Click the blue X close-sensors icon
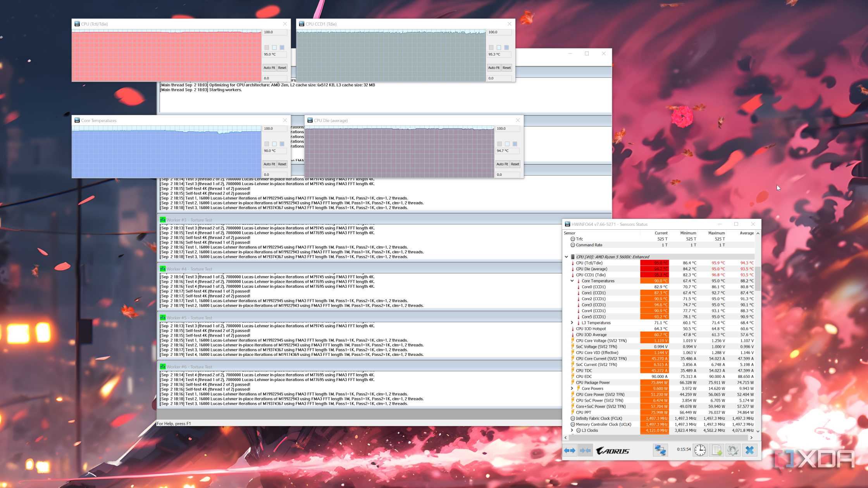The image size is (868, 488). tap(749, 450)
